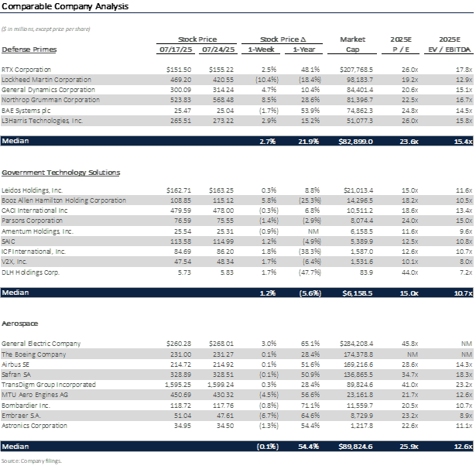Select 'ICF International, Inc.' company name
The width and height of the screenshot is (476, 476).
click(x=33, y=252)
